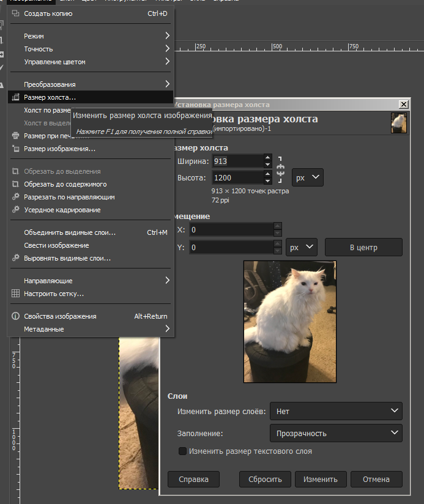Image resolution: width=424 pixels, height=504 pixels.
Task: Click the cat preview image in dialog
Action: coord(290,322)
